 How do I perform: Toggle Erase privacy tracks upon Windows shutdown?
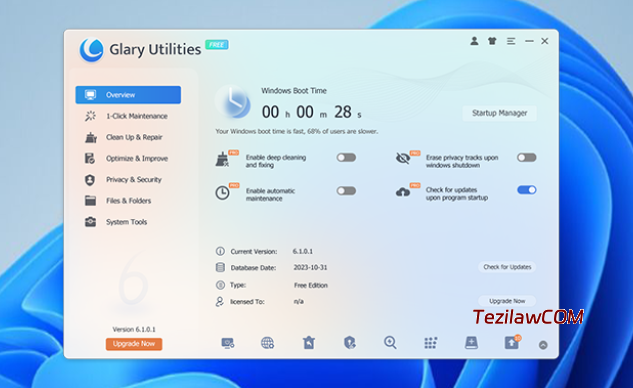(527, 157)
